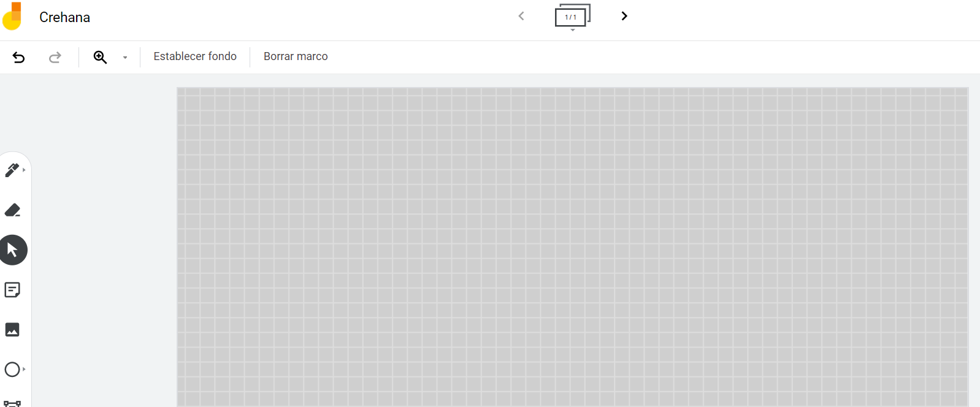Expand the pen type options arrow

pos(25,170)
